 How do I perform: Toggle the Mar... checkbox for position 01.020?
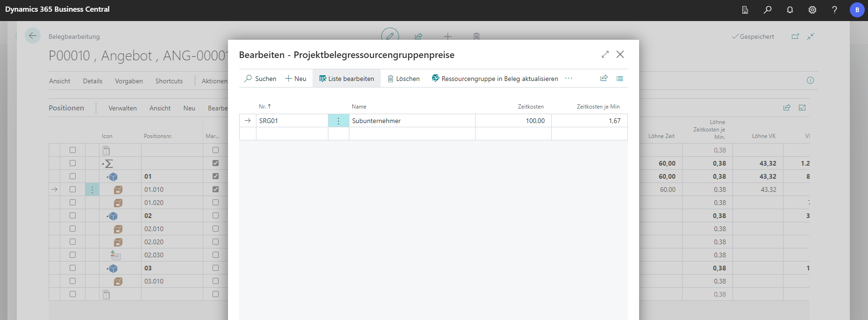click(215, 203)
